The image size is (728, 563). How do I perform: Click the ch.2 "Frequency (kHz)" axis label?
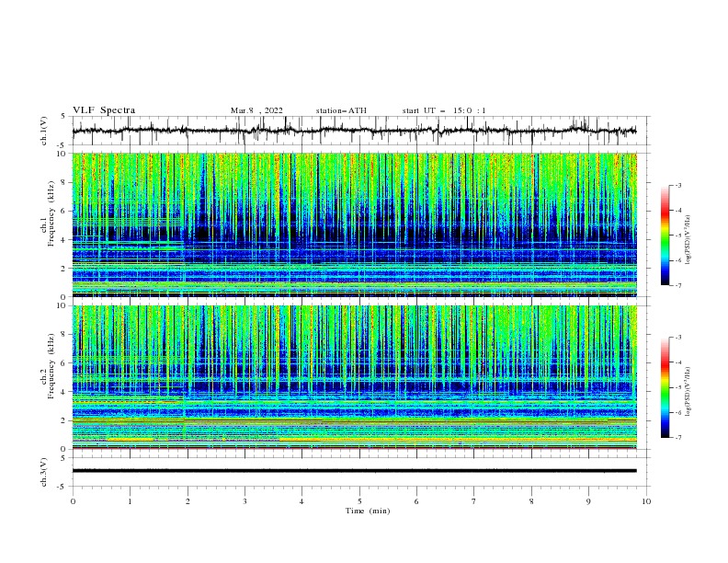(x=51, y=365)
